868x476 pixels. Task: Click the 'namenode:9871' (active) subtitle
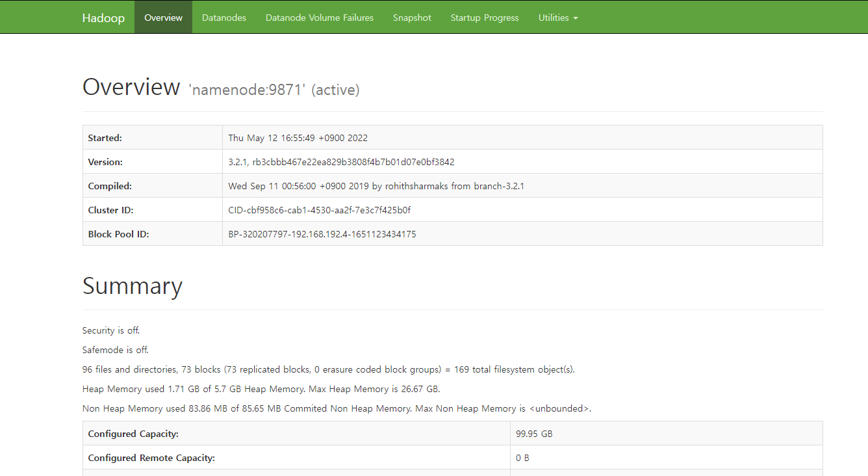(274, 90)
